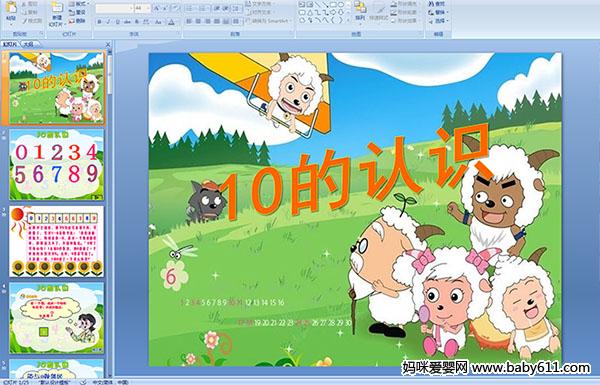Image resolution: width=600 pixels, height=385 pixels.
Task: Decrease font size with Shrink Font
Action: (x=165, y=8)
